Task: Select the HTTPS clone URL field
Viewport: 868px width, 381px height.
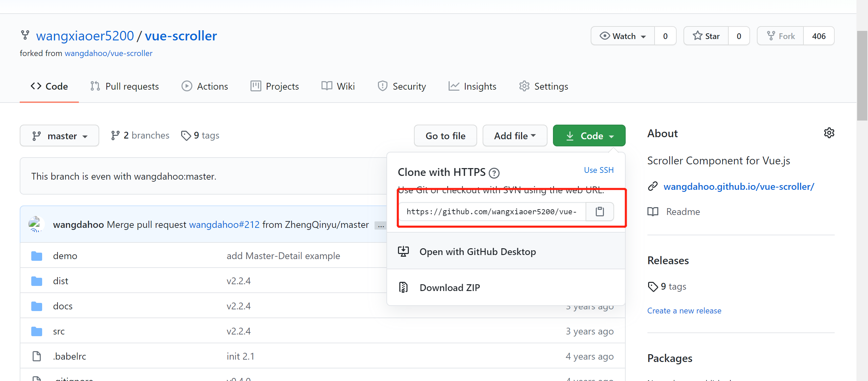Action: [x=492, y=212]
